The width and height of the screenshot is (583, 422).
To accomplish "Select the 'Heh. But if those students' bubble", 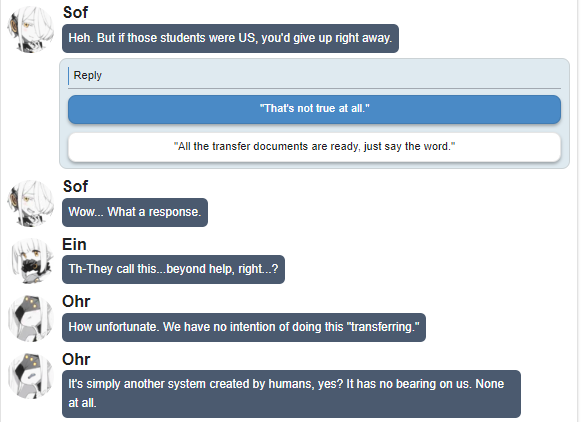I will (231, 38).
